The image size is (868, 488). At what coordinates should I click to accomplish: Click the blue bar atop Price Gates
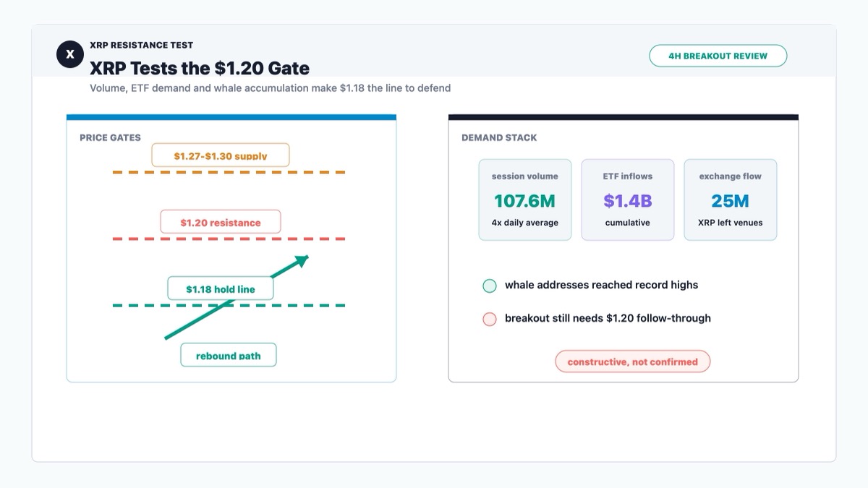coord(231,117)
